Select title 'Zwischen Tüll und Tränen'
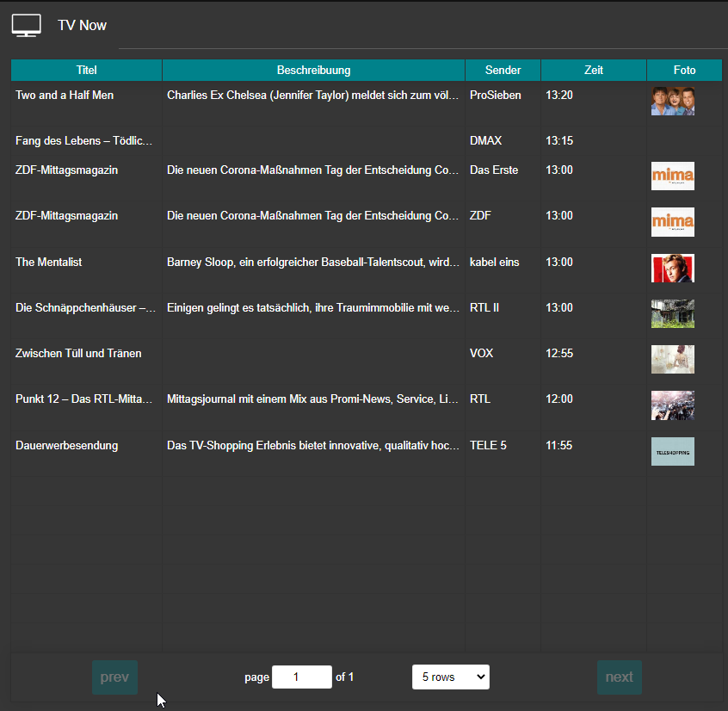 pos(78,354)
